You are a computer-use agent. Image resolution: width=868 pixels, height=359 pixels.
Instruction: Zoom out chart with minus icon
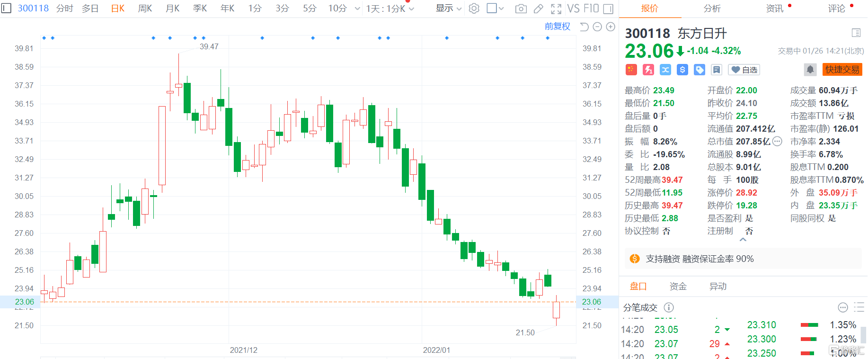(x=597, y=27)
